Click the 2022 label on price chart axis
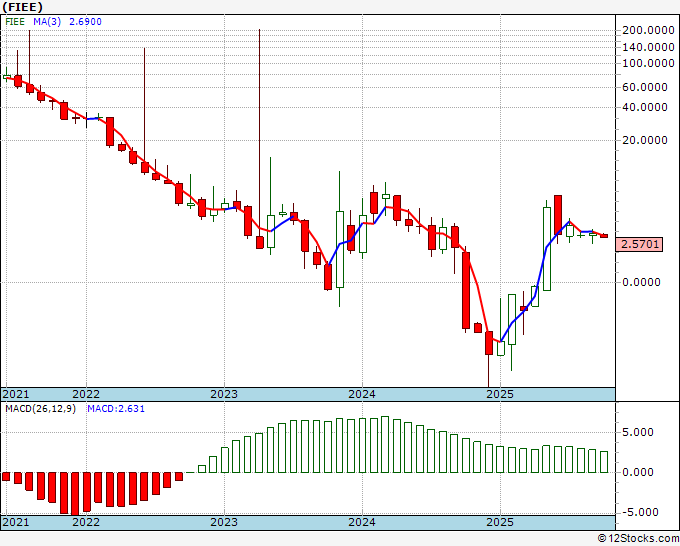 tap(86, 394)
